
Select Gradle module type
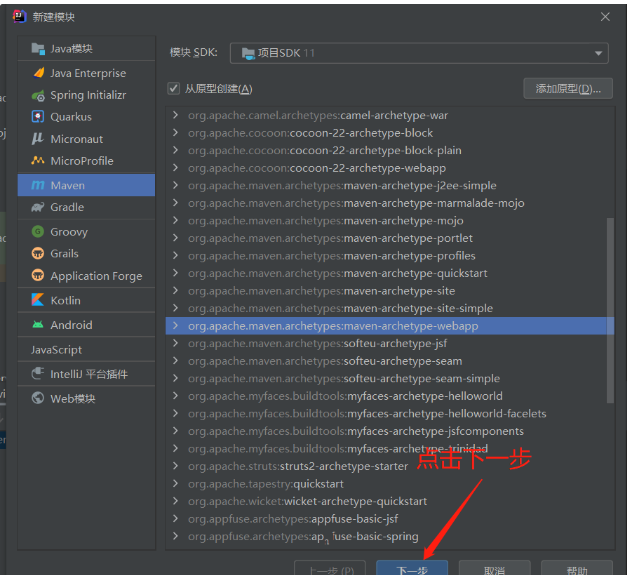click(x=86, y=207)
